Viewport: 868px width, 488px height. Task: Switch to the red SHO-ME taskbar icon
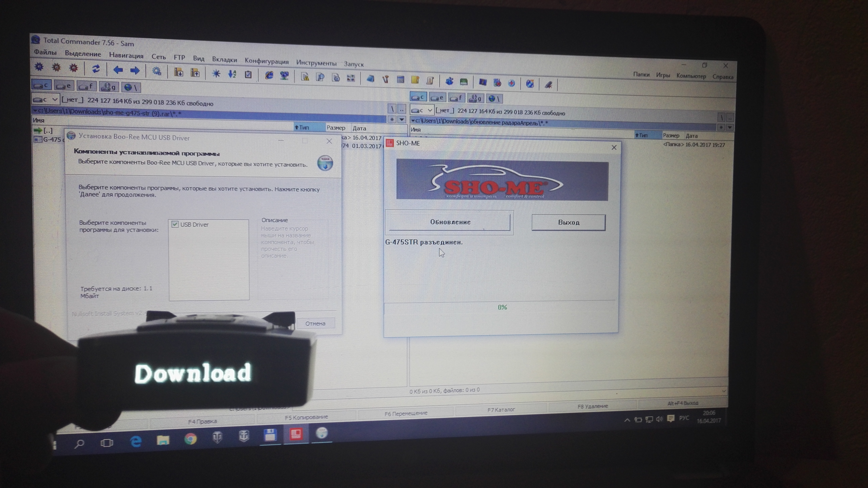(x=296, y=434)
